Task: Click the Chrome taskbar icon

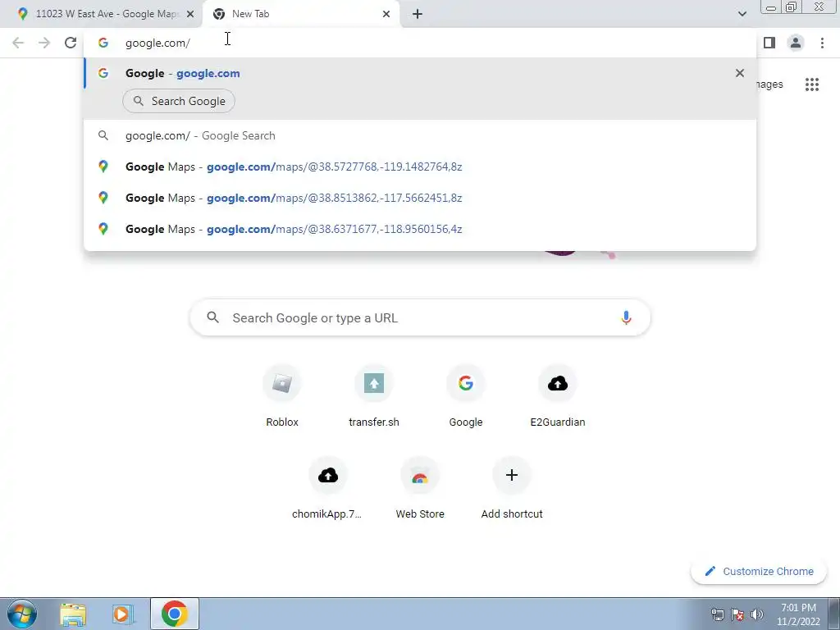Action: click(174, 614)
